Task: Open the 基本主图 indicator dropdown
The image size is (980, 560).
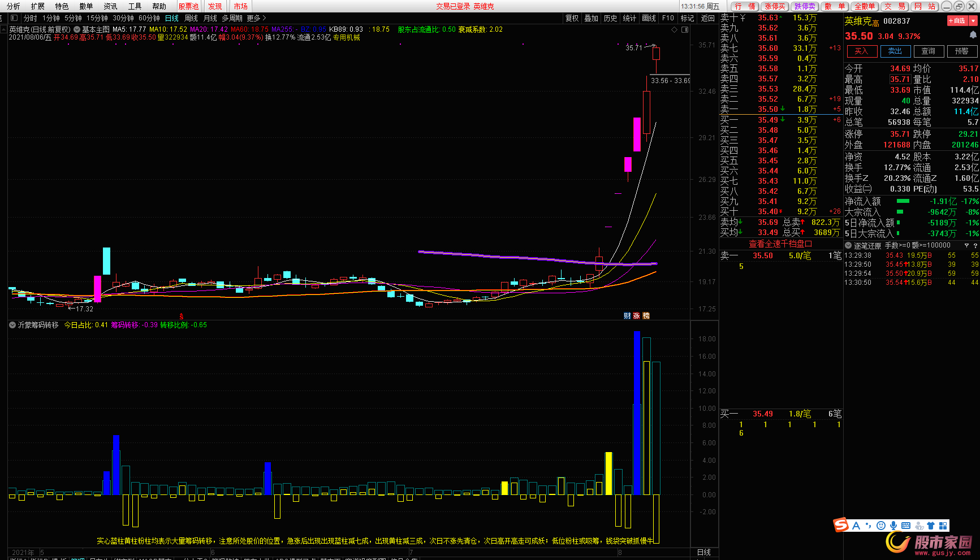Action: (77, 29)
